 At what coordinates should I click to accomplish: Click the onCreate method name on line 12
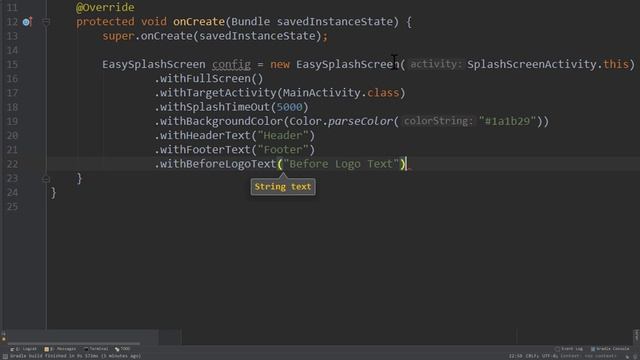[199, 22]
